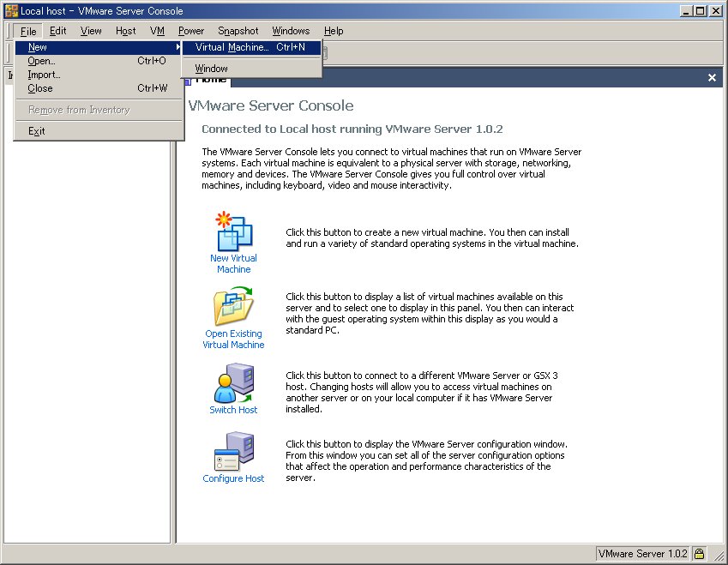Click the Open Existing Virtual Machine folder icon
The height and width of the screenshot is (565, 728).
[x=233, y=306]
